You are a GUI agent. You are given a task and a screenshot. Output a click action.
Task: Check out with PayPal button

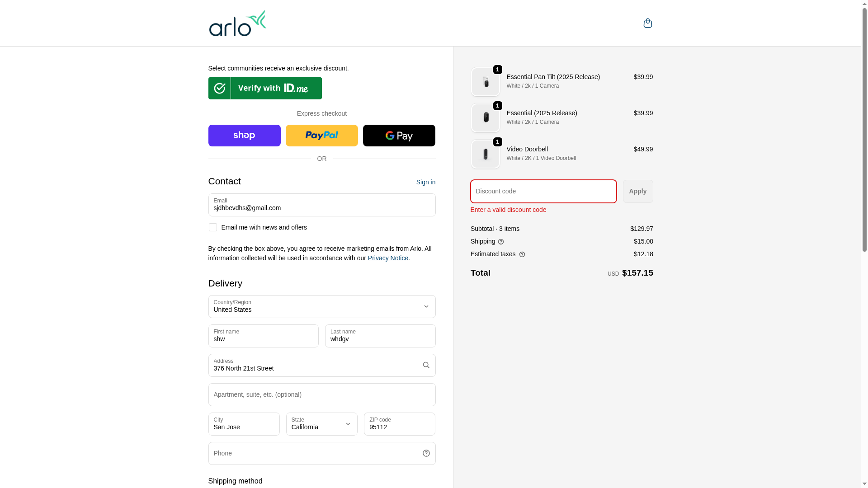(321, 136)
